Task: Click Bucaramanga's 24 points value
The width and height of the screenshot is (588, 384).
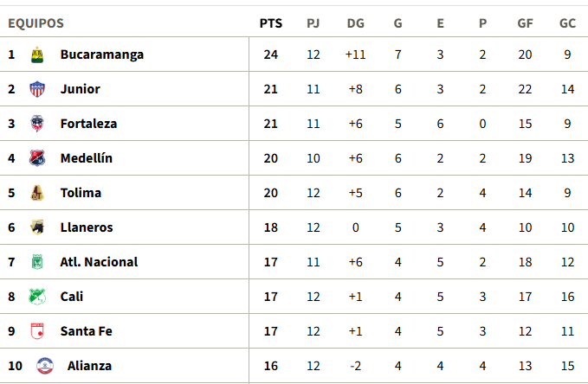Action: (x=270, y=54)
